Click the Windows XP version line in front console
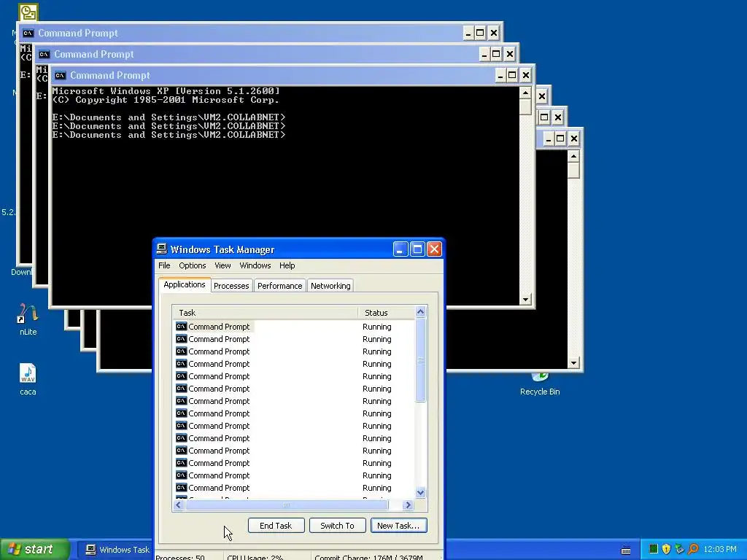Screen dimensions: 747x560 [166, 91]
